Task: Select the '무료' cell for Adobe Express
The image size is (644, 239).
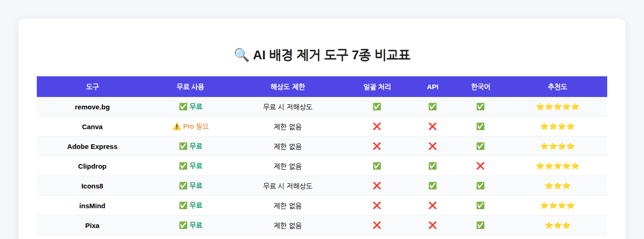Action: point(190,146)
